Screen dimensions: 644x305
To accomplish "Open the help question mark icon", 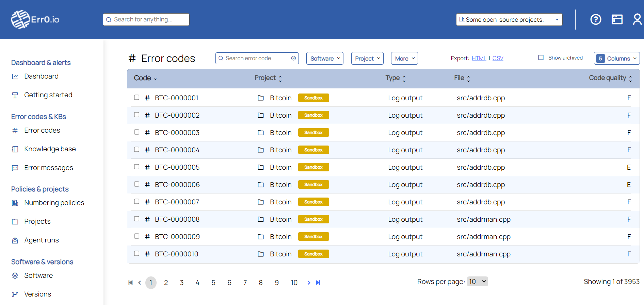I will click(596, 19).
